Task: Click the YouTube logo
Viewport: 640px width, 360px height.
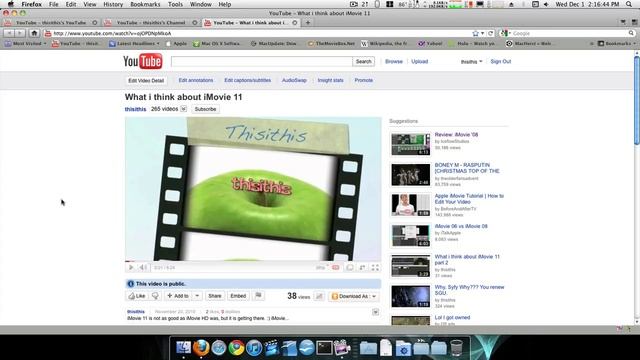Action: (143, 62)
